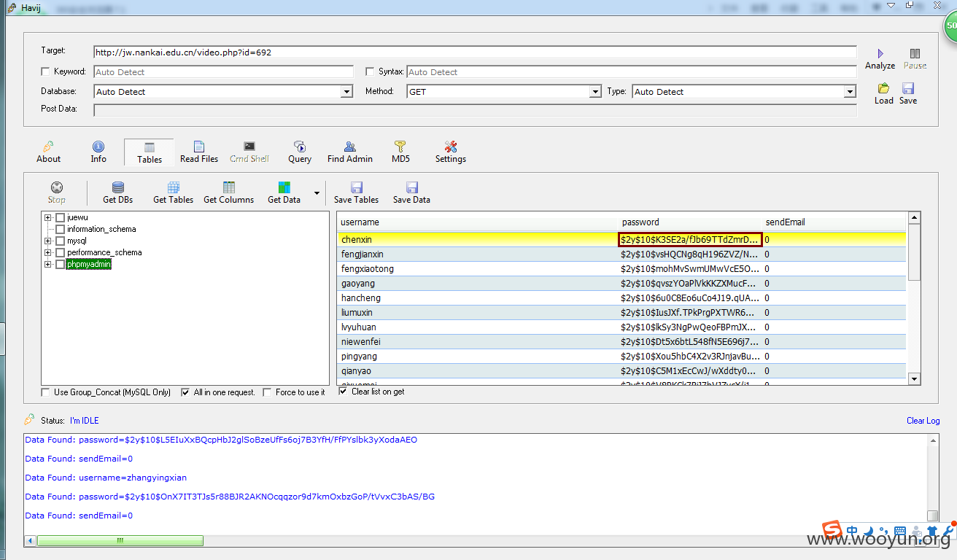The image size is (957, 560).
Task: Click into the Target URL field
Action: 475,52
